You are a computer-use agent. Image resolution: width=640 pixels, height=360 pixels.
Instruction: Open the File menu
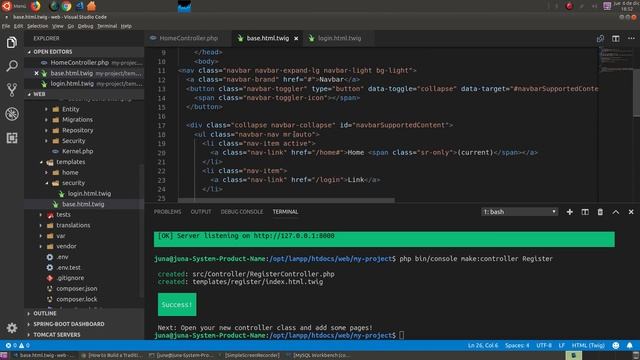point(6,26)
